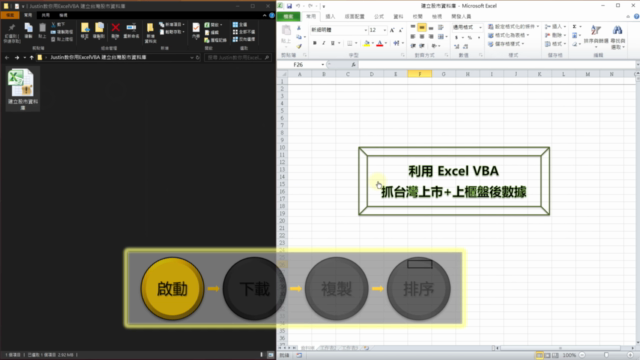The width and height of the screenshot is (640, 360).
Task: Toggle middle align in Excel alignment group
Action: (422, 27)
